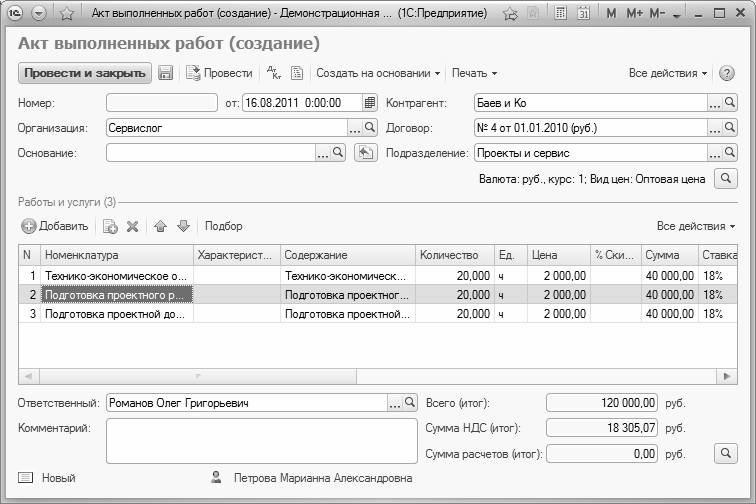This screenshot has height=504, width=756.
Task: Open search icon next to Контрагент field
Action: click(x=730, y=102)
